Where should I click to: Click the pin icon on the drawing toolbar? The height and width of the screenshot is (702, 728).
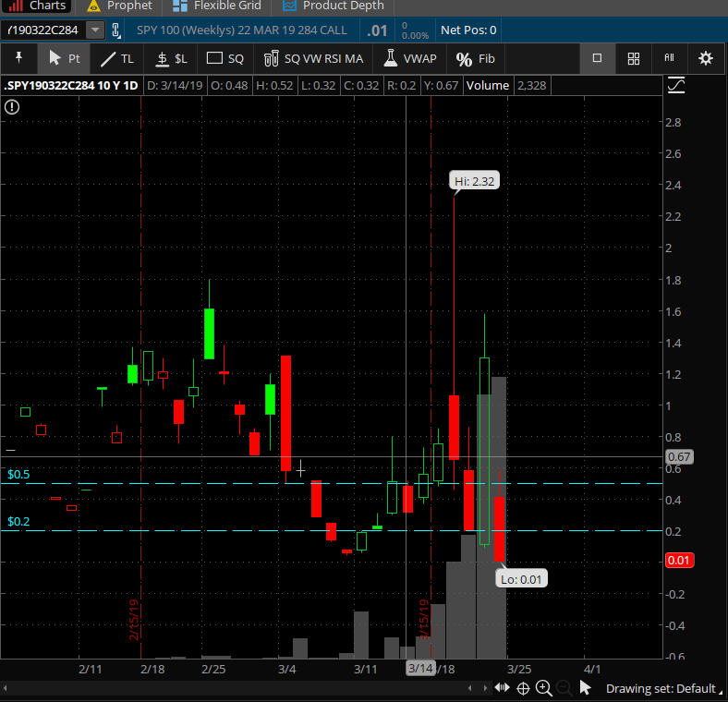(18, 58)
